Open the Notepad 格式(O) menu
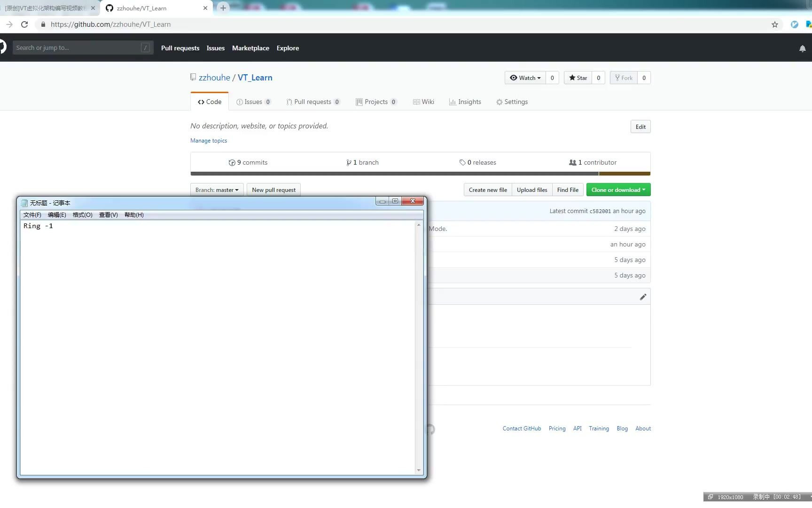Screen dimensions: 812x508 click(83, 215)
